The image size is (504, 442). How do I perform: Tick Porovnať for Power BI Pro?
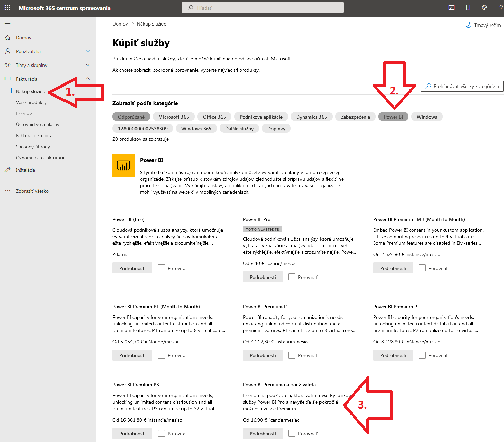click(292, 277)
